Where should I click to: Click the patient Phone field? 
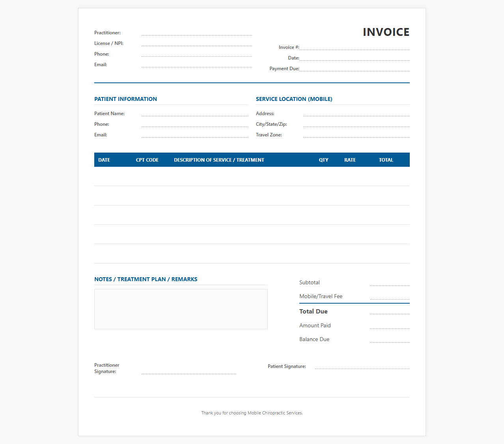point(195,124)
